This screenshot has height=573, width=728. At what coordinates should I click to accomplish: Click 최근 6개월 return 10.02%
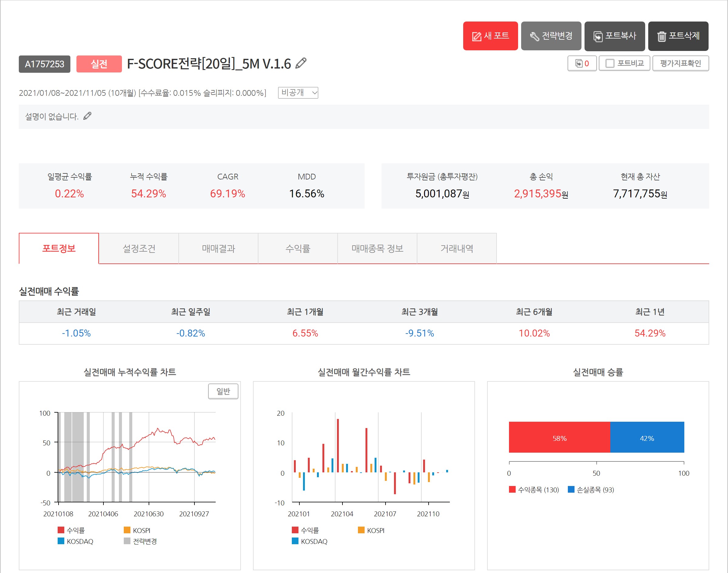click(534, 333)
